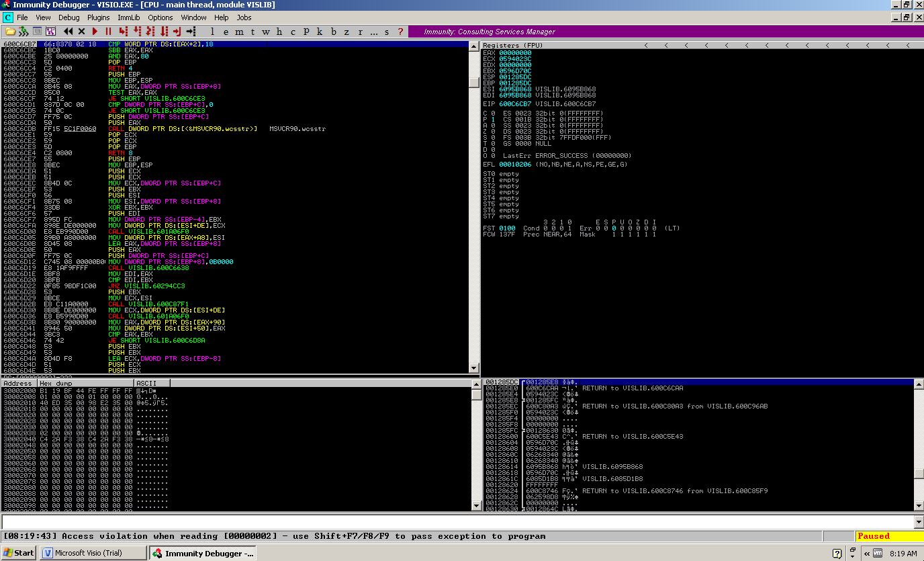Select stack entry RETURN to VISLIB.600C5E43
Viewport: 924px width, 561px height.
[698, 437]
